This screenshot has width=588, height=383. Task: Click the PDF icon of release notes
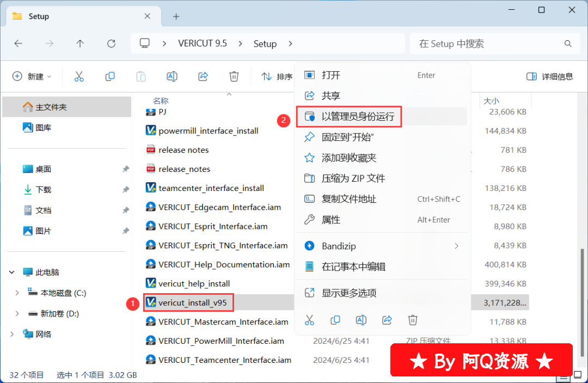pyautogui.click(x=151, y=150)
